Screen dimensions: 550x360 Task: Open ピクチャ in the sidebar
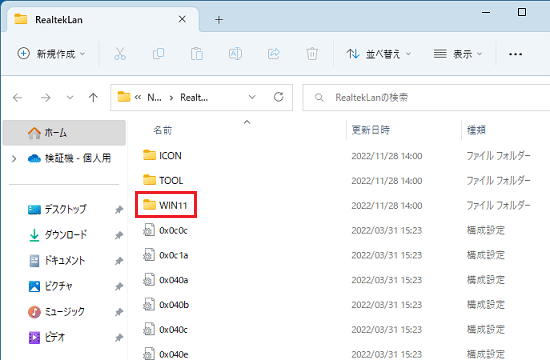point(51,286)
